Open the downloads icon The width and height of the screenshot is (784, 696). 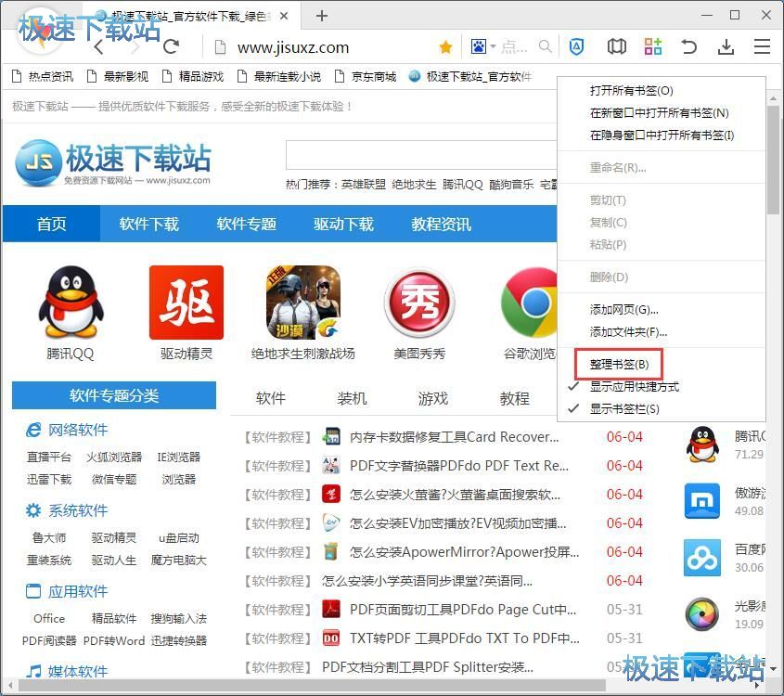726,47
